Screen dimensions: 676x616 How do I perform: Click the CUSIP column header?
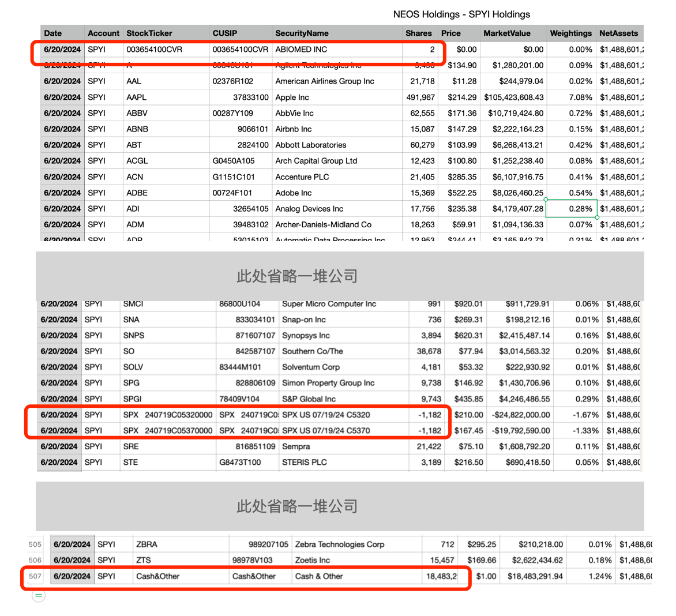coord(241,33)
